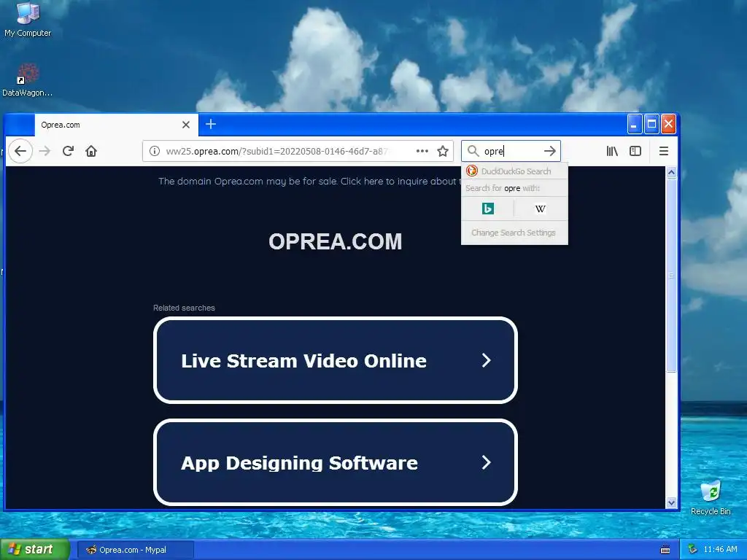The height and width of the screenshot is (560, 747).
Task: Select the Oprea.com tab
Action: click(116, 125)
